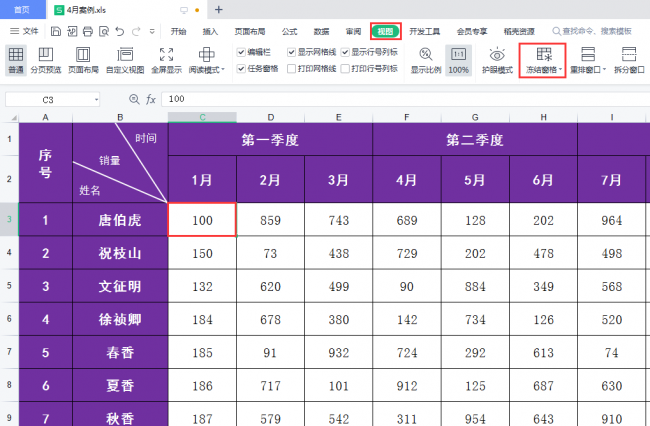Viewport: 650px width, 426px height.
Task: Click the Print icon in quick toolbar
Action: (87, 31)
